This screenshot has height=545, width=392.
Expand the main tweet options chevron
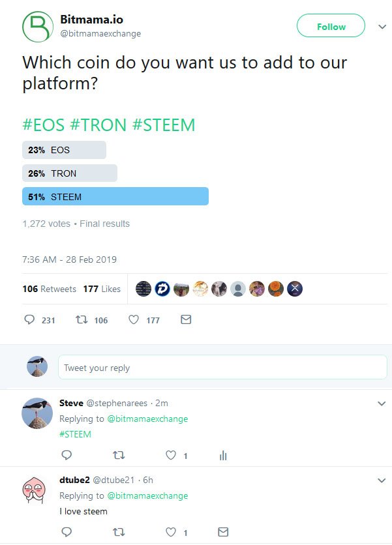(x=382, y=27)
